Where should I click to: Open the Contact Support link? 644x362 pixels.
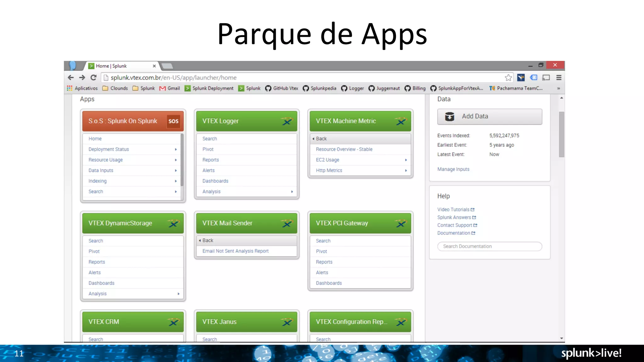pyautogui.click(x=457, y=225)
